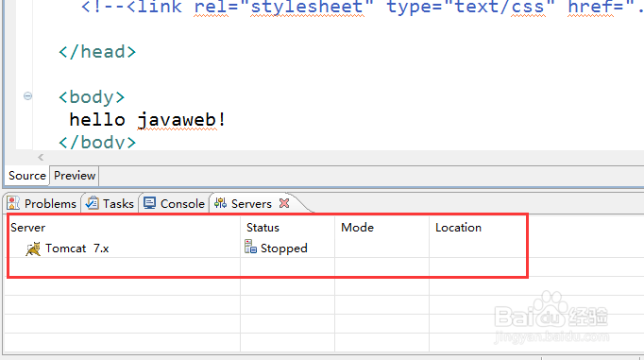Viewport: 644px width, 360px height.
Task: Click the Console tab monitor icon
Action: 149,203
